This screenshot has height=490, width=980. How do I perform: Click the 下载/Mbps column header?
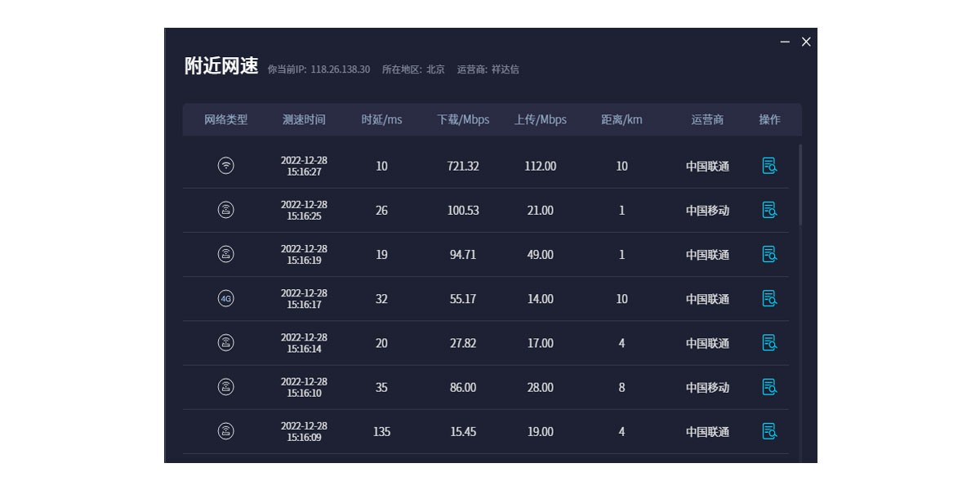pyautogui.click(x=463, y=119)
